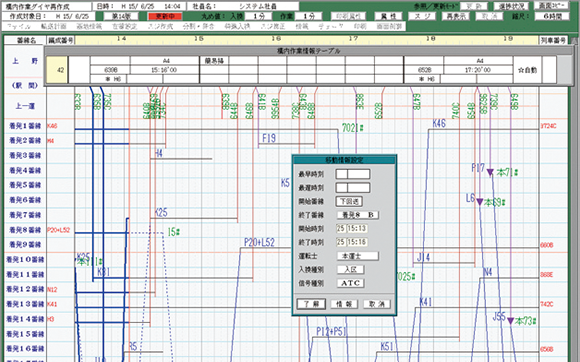
Task: Open the 編成計画 menu
Action: click(54, 27)
